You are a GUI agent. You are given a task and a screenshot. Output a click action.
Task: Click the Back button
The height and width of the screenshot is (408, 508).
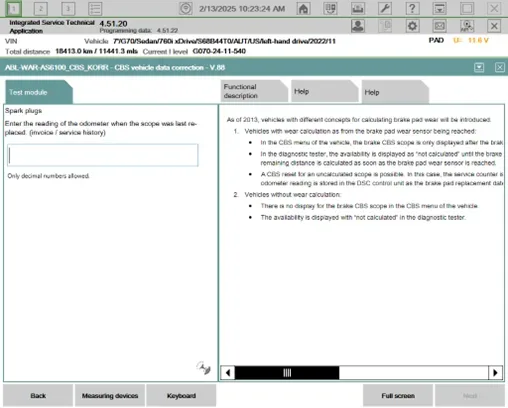[x=38, y=396]
